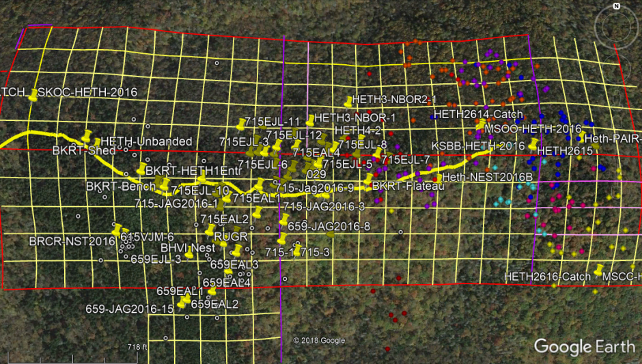642x364 pixels.
Task: Select the 715EJL-11 placemark pin
Action: (240, 124)
